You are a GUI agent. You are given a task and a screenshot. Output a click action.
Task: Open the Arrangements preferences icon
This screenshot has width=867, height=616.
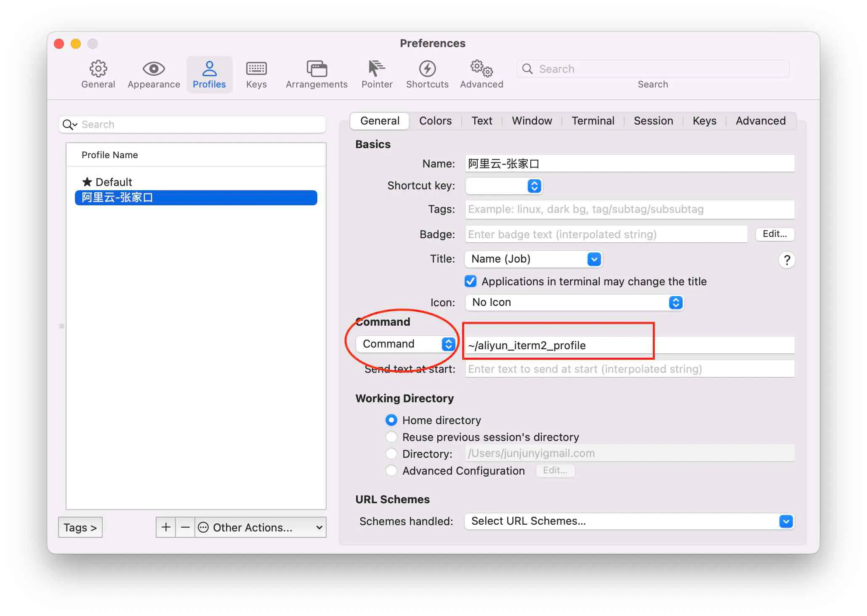(x=316, y=74)
